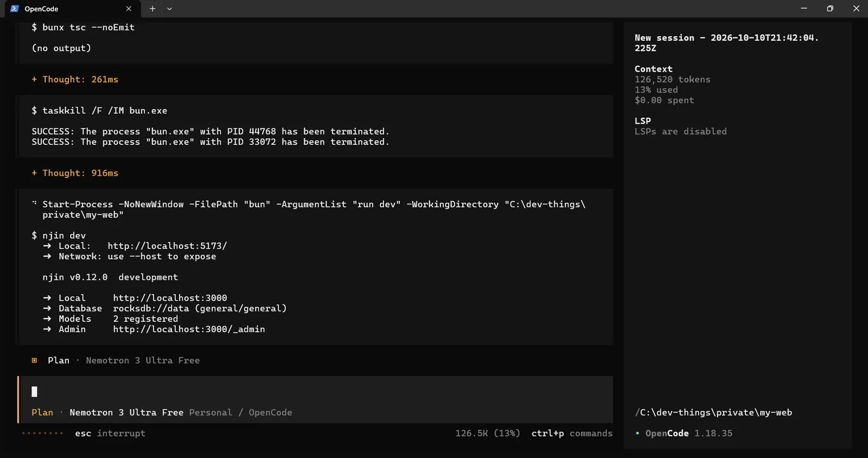Click the "$0.00 spent" value
Image resolution: width=868 pixels, height=458 pixels.
click(664, 100)
